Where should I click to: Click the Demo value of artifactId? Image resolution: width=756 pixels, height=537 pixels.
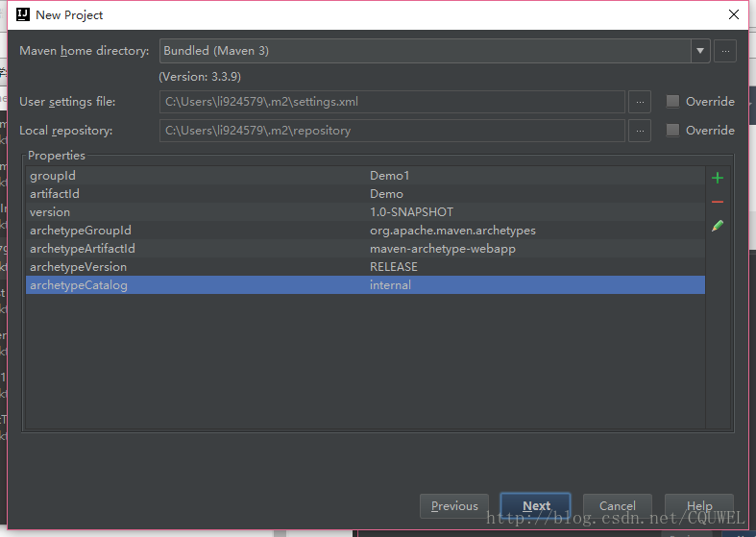coord(386,194)
